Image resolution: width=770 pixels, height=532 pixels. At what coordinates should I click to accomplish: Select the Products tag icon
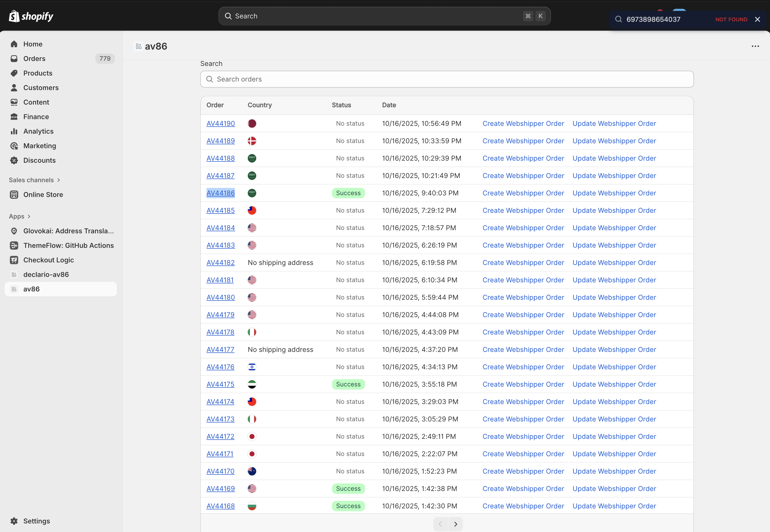click(14, 73)
